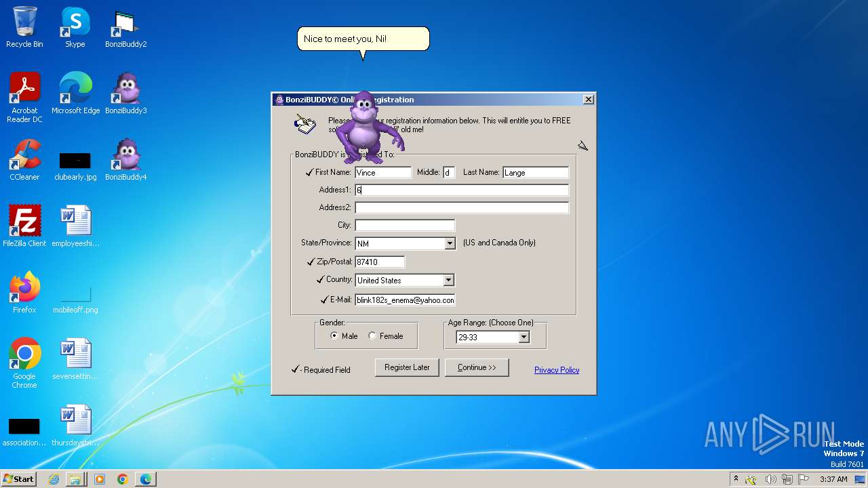Image resolution: width=868 pixels, height=488 pixels.
Task: Open the Recycle Bin desktop icon
Action: pyautogui.click(x=24, y=27)
